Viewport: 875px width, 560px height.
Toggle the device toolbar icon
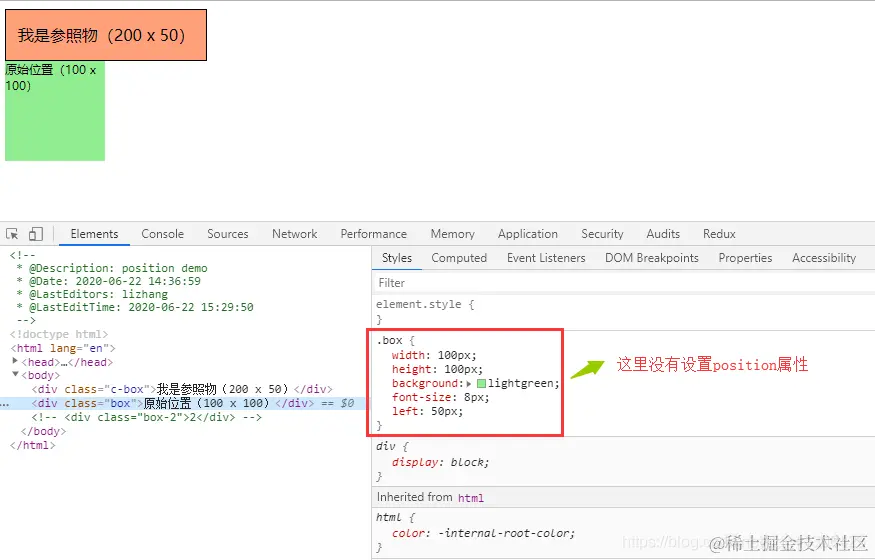click(36, 234)
